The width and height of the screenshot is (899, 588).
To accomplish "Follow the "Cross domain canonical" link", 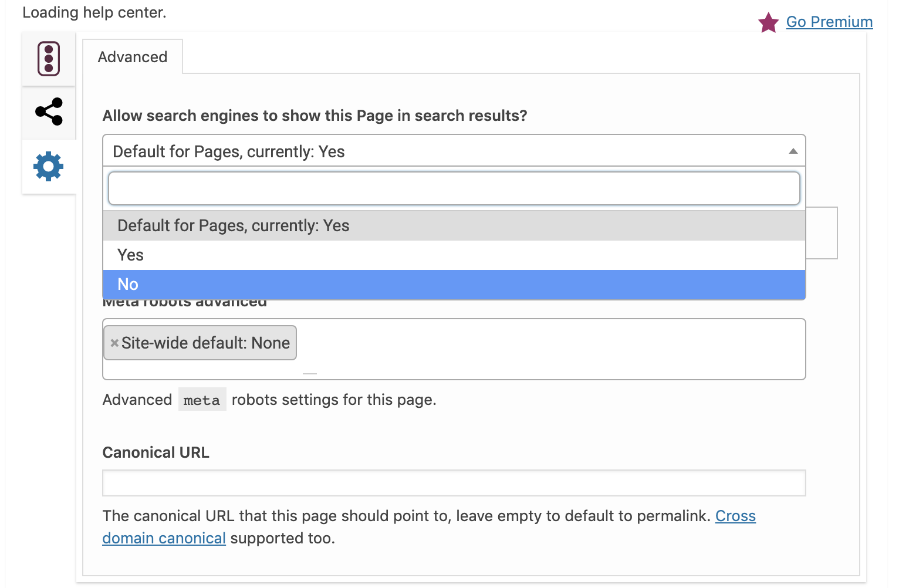I will (x=735, y=516).
